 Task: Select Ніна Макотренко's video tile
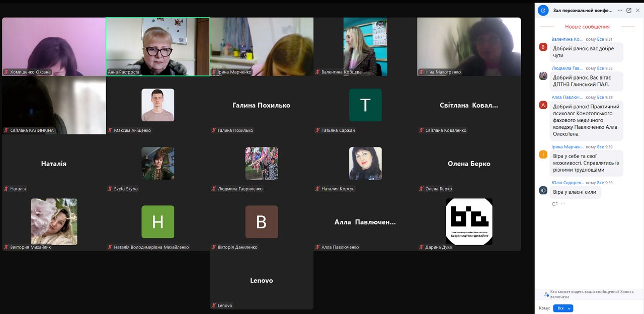pos(469,47)
